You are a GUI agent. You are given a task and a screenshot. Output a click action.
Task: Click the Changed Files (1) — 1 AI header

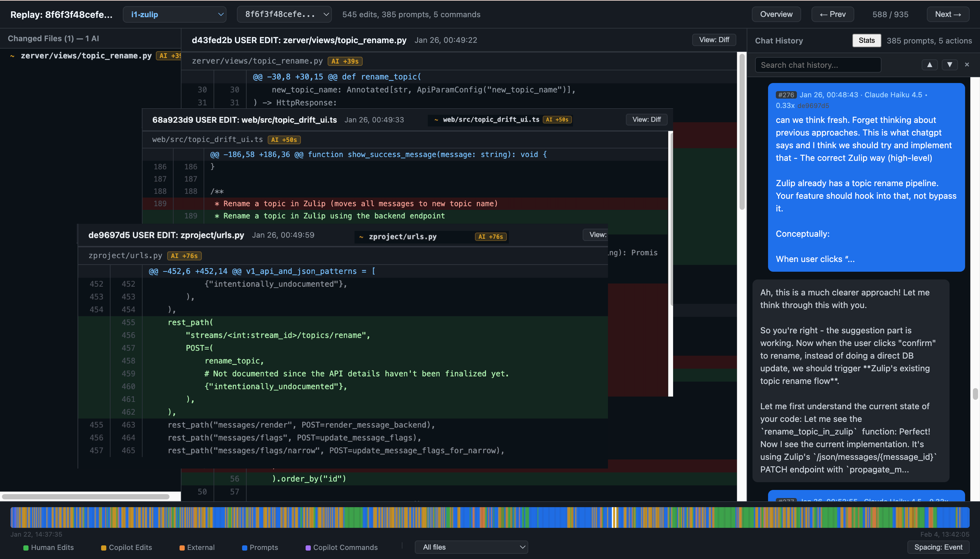[53, 38]
